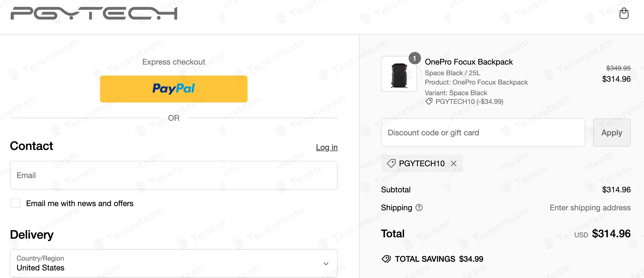The image size is (644, 278).
Task: Focus the Email input field
Action: coord(174,175)
